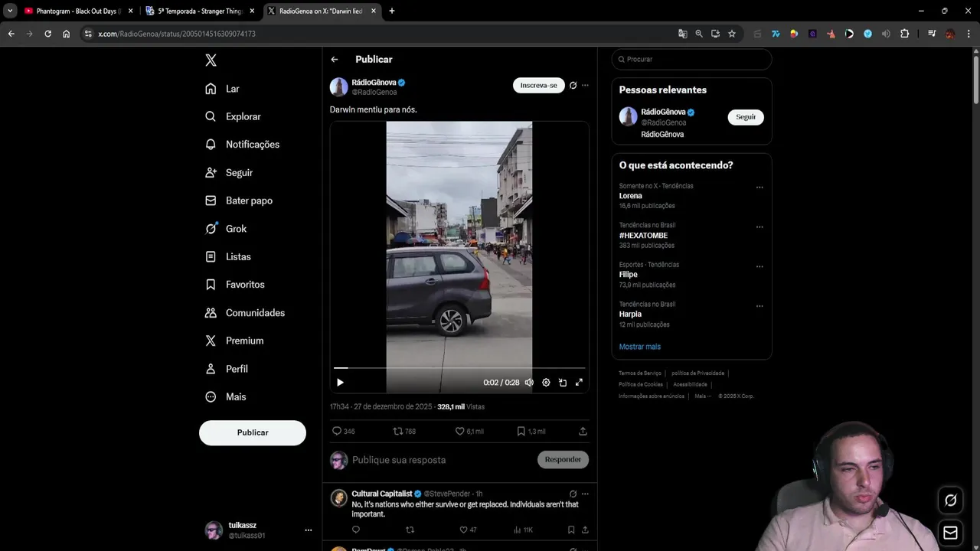Open options on Cultural Capitalist reply

[x=585, y=494]
